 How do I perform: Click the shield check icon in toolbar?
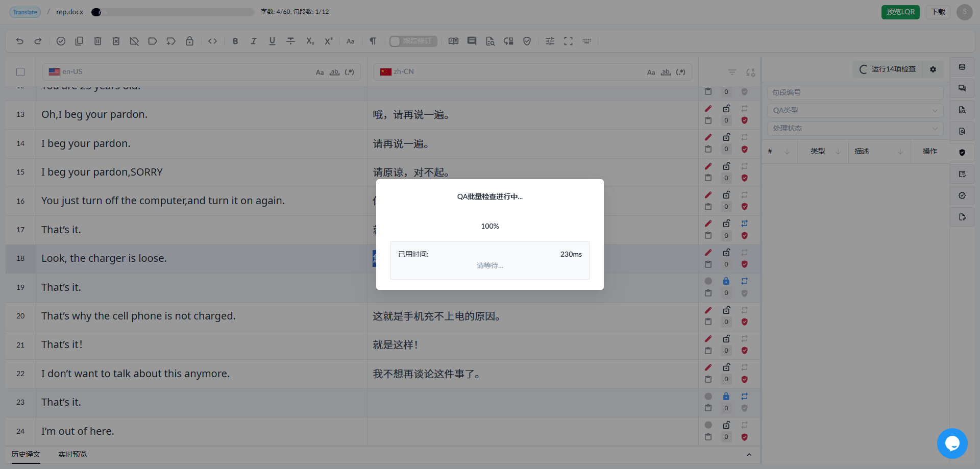527,41
